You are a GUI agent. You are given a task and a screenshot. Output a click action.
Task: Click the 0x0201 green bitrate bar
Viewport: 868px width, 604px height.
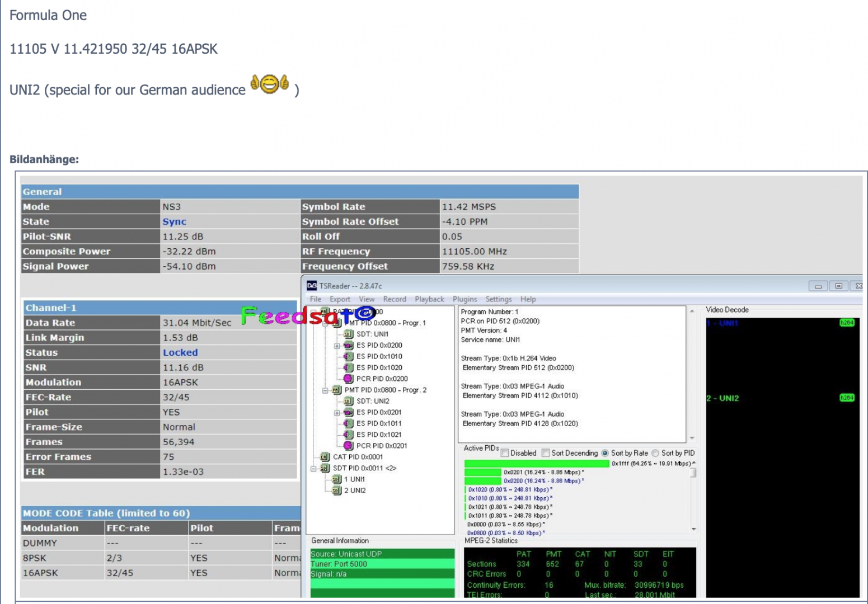pyautogui.click(x=483, y=473)
